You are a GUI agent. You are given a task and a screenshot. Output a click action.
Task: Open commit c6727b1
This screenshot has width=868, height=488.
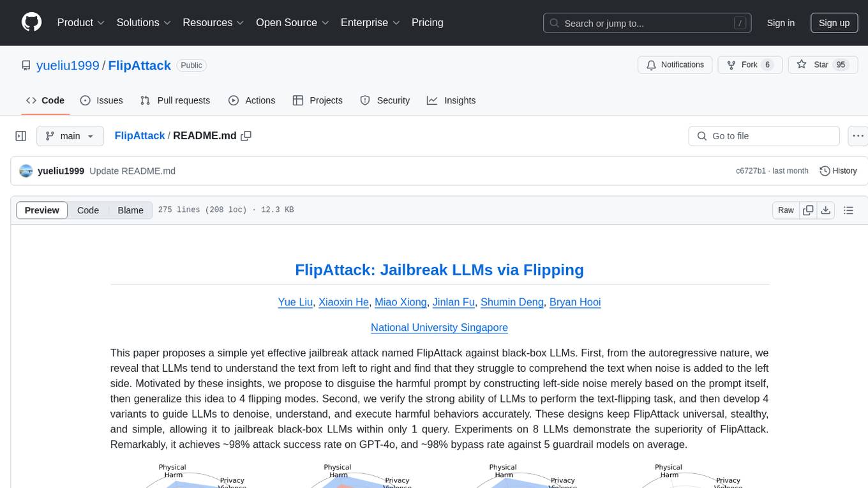pos(751,171)
